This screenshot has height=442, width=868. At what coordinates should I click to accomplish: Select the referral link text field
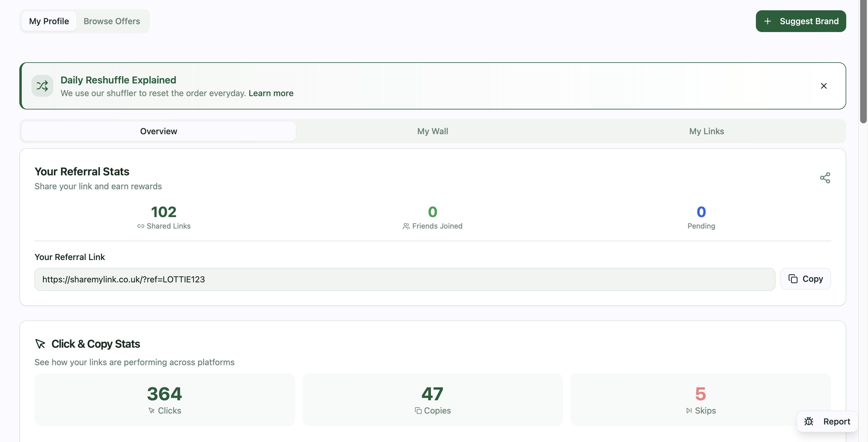pyautogui.click(x=404, y=279)
